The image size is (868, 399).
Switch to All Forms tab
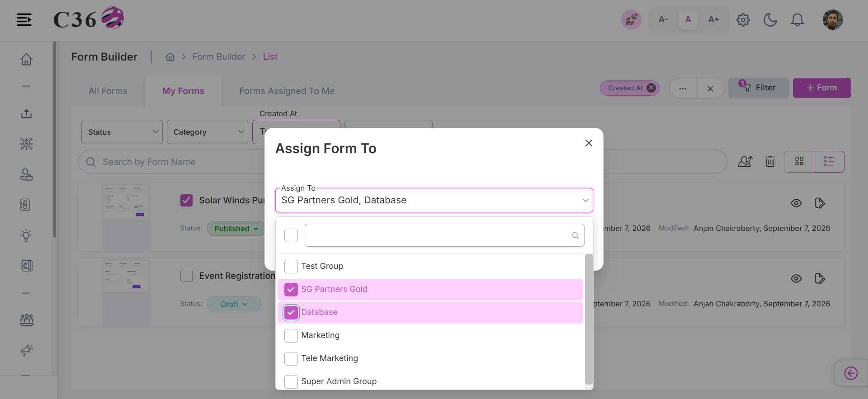[x=108, y=91]
